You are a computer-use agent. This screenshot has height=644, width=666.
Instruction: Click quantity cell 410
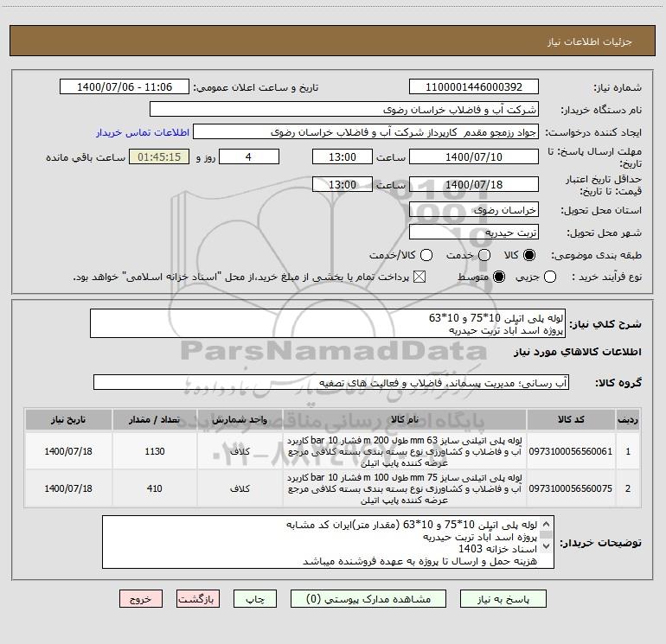coord(155,488)
